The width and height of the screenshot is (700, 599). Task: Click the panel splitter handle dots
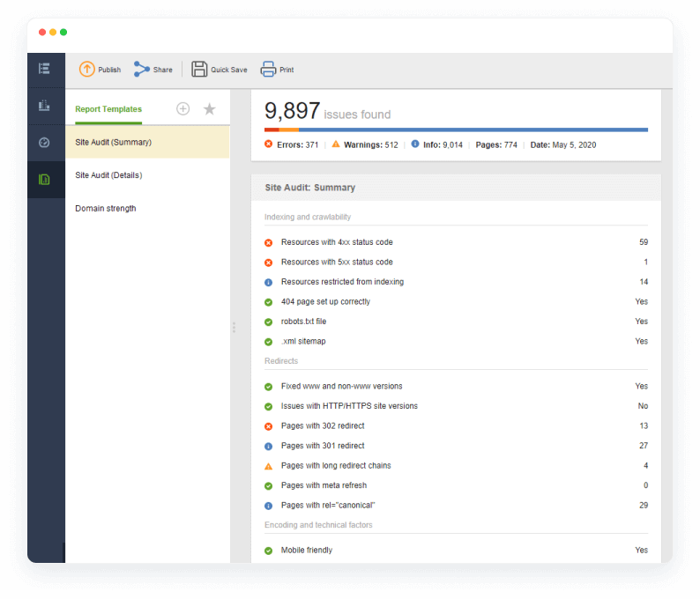tap(234, 328)
